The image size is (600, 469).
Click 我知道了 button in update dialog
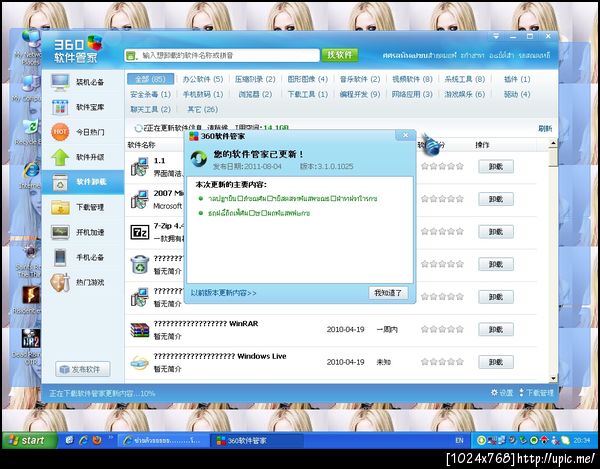pyautogui.click(x=388, y=293)
